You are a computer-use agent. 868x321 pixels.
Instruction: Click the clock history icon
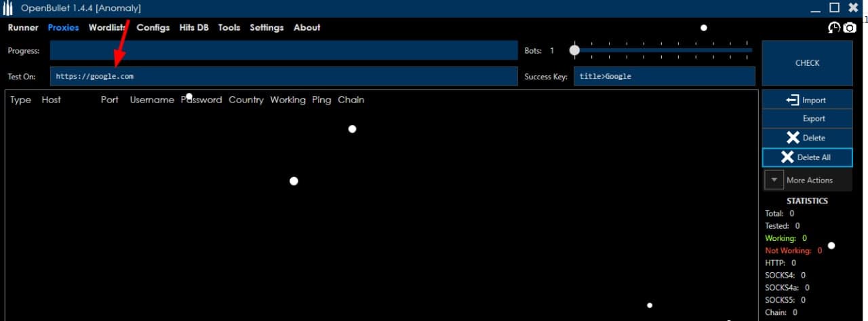(834, 28)
